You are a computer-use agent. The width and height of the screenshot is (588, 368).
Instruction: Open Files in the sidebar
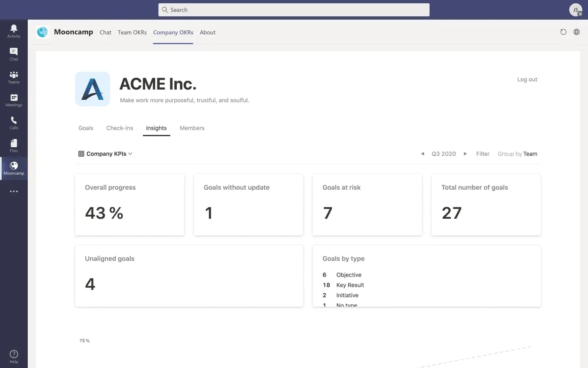[x=14, y=146]
